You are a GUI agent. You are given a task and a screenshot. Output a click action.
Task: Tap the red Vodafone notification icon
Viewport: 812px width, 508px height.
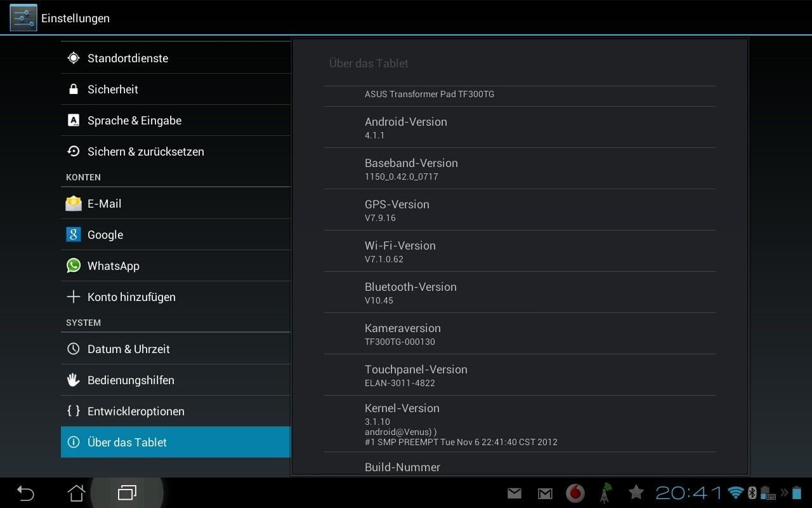pos(575,493)
